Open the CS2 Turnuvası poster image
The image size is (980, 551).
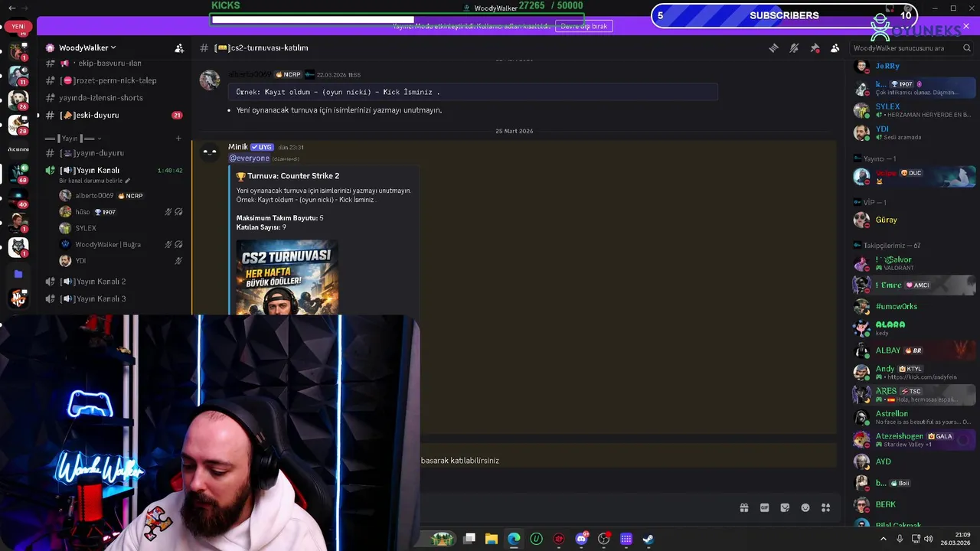[287, 278]
